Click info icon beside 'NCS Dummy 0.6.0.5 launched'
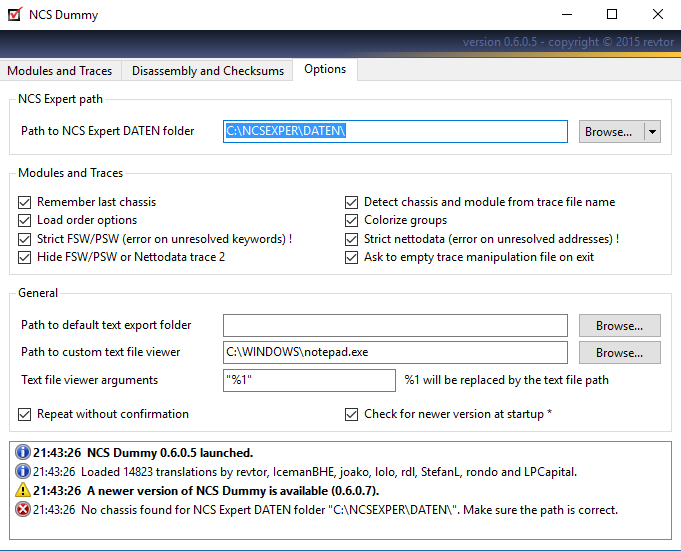681x551 pixels. (23, 452)
